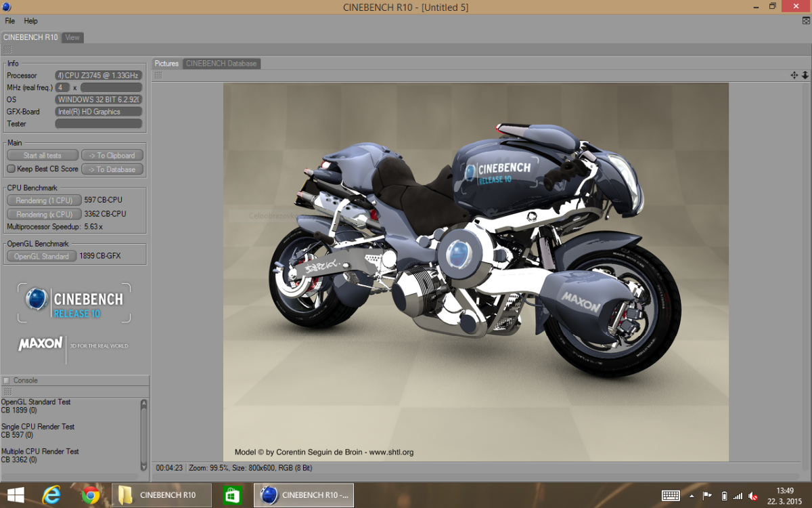Image resolution: width=812 pixels, height=508 pixels.
Task: Switch to the CINEBENCH Database tab
Action: [221, 64]
